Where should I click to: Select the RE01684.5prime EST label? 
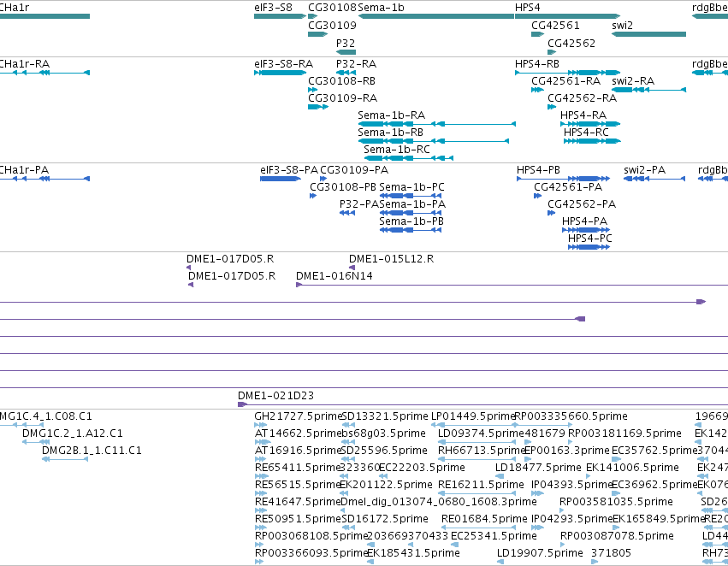484,519
